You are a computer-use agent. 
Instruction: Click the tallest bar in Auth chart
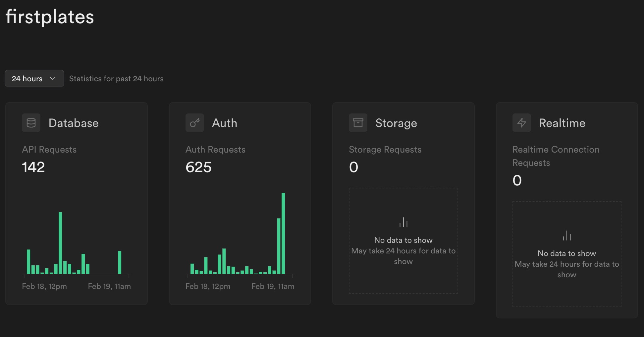[x=283, y=233]
